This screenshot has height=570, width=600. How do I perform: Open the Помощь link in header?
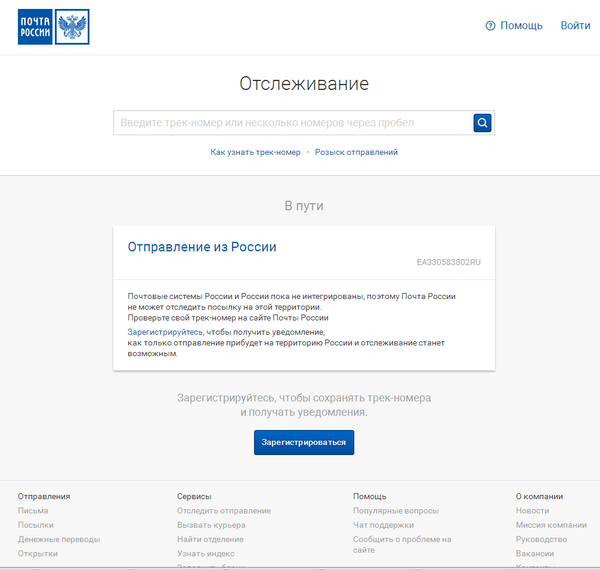click(521, 26)
